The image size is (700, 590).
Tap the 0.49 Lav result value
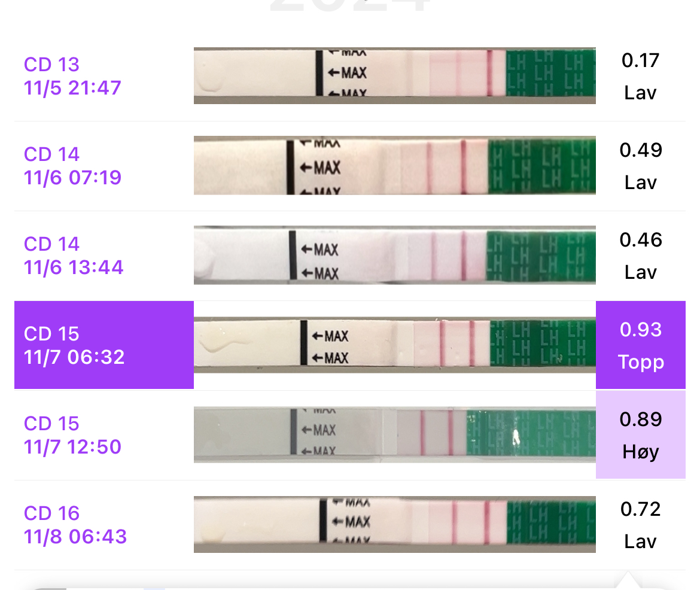coord(640,150)
